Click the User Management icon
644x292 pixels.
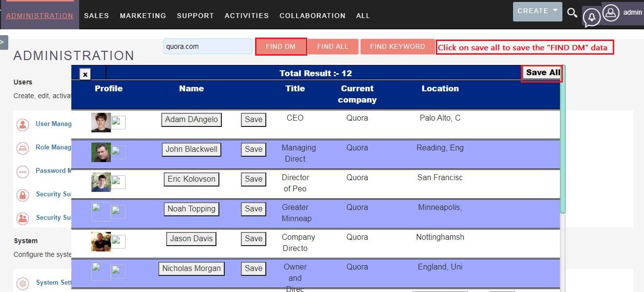(22, 125)
